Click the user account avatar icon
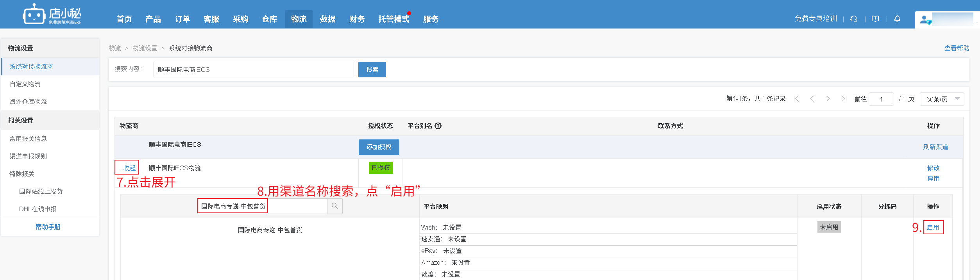Image resolution: width=980 pixels, height=280 pixels. coord(925,20)
